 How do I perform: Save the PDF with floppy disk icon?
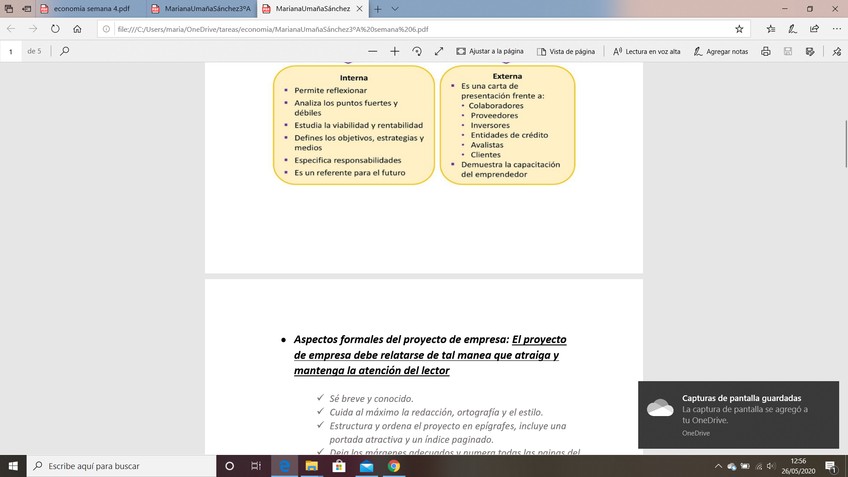coord(787,51)
